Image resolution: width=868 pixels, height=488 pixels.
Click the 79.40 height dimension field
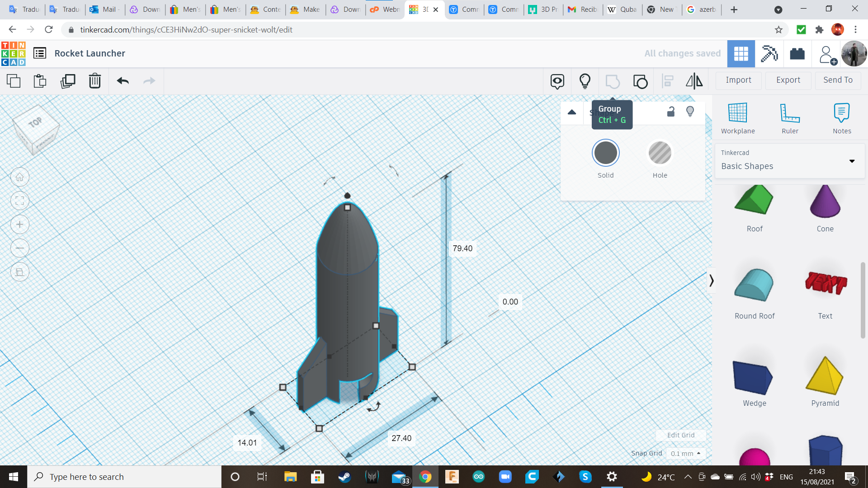[x=462, y=249]
